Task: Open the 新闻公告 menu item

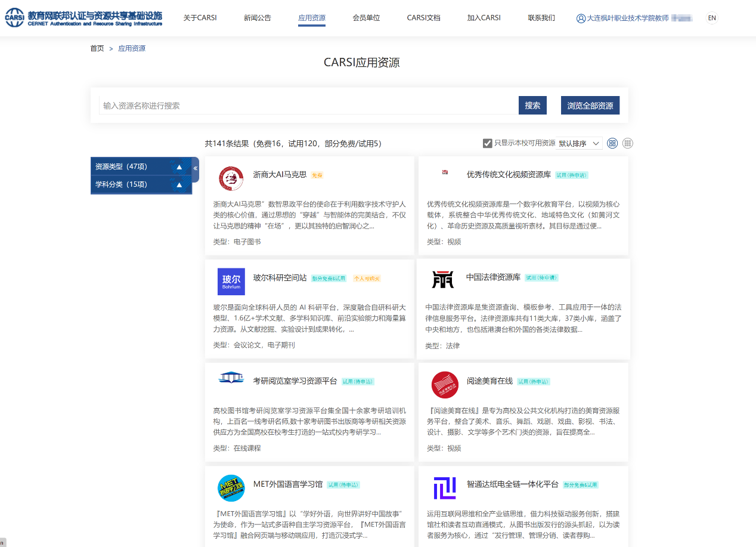Action: point(257,18)
